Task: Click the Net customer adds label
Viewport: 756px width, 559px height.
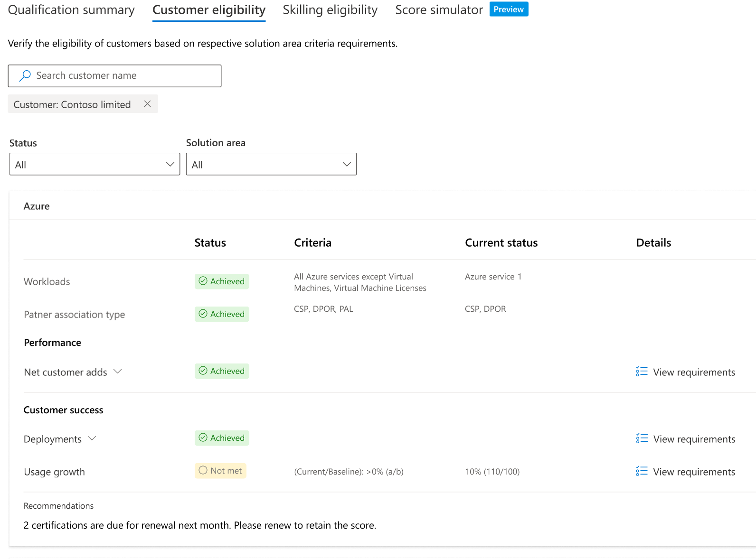Action: point(66,373)
